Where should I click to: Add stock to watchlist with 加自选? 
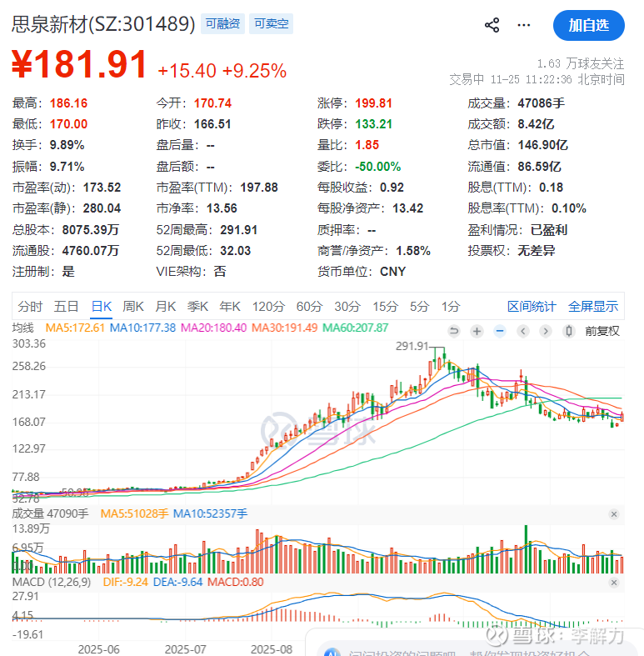(x=588, y=26)
